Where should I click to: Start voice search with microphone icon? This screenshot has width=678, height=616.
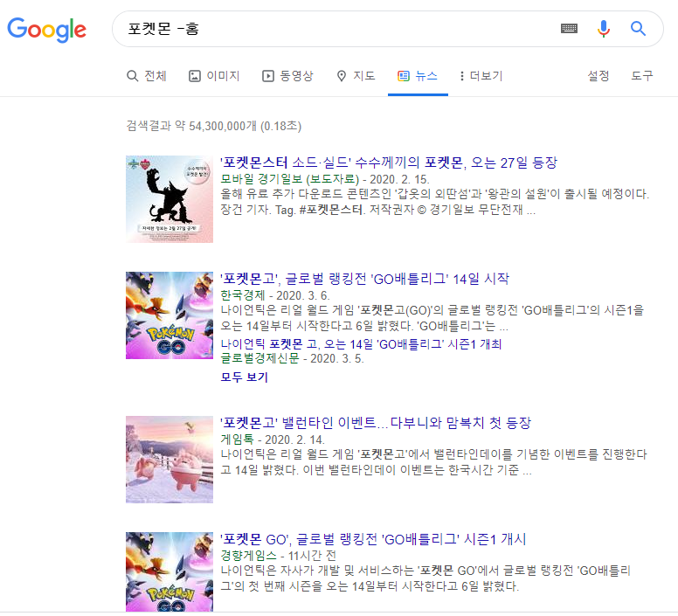point(604,29)
